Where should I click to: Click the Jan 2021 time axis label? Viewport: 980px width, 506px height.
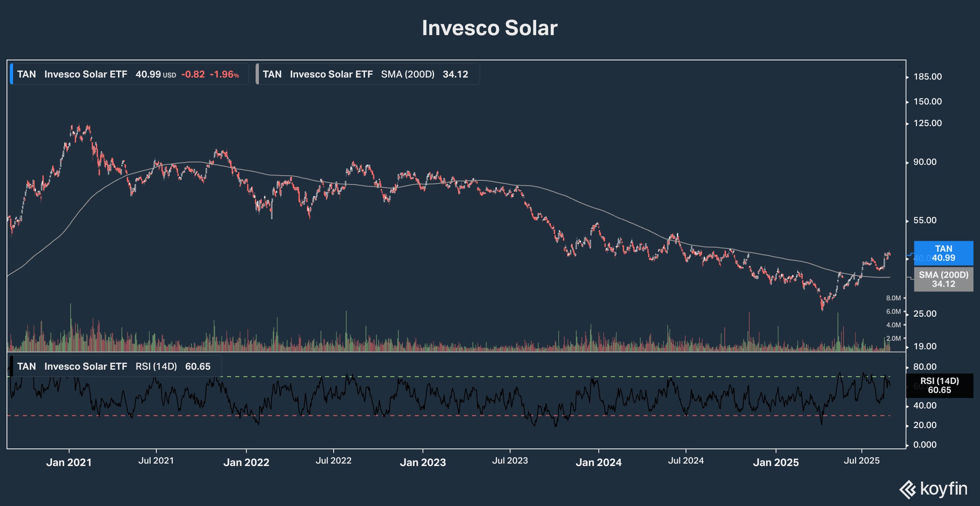tap(69, 462)
